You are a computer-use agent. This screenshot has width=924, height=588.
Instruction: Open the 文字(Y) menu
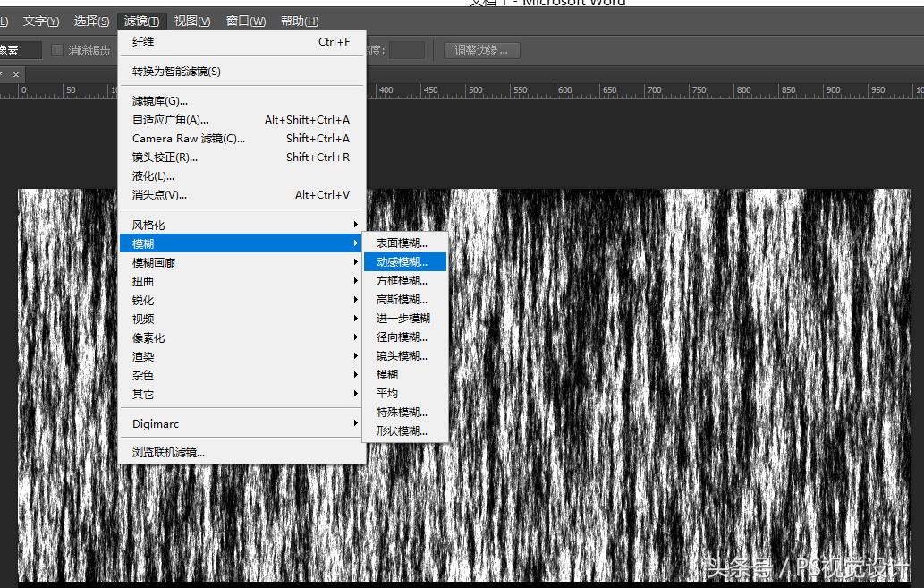(41, 21)
